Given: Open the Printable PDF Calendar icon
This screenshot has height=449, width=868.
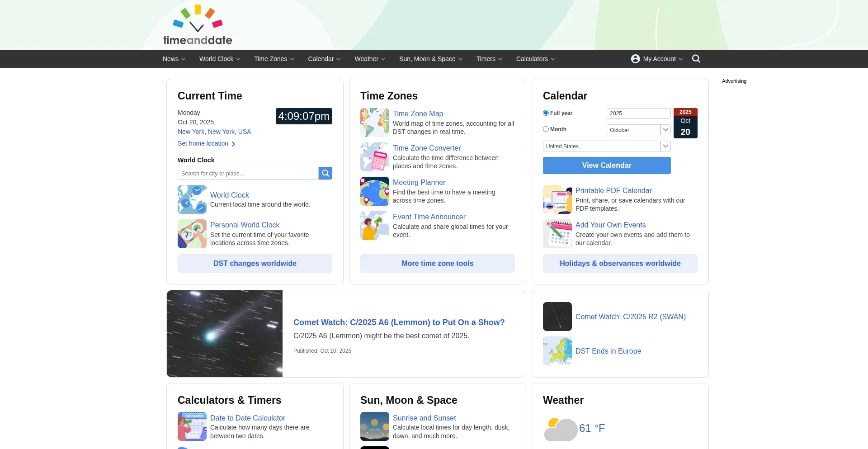Looking at the screenshot, I should coord(557,199).
